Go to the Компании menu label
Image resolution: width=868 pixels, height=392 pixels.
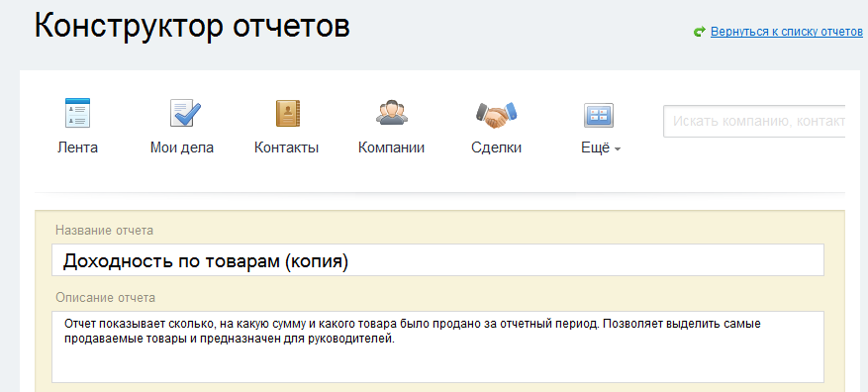pos(391,147)
